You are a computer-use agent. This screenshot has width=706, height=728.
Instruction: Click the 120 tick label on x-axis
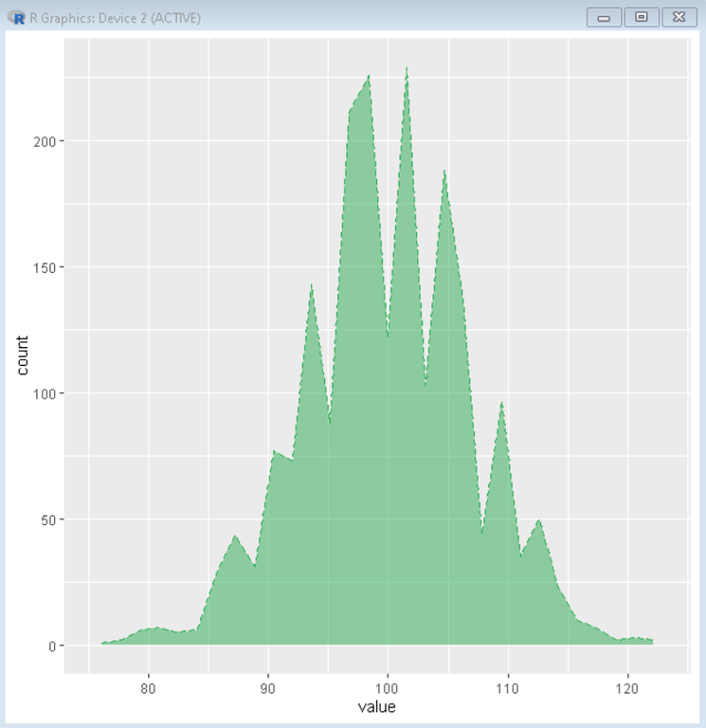click(627, 688)
